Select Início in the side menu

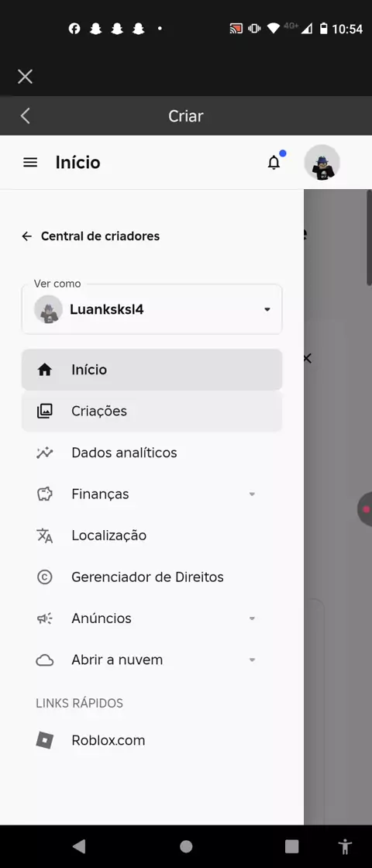click(x=152, y=370)
